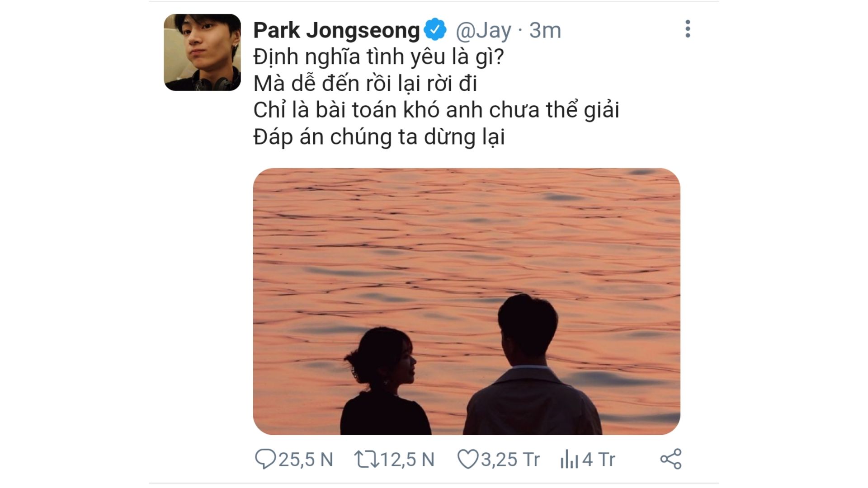Open the reply speech bubble icon

coord(265,459)
